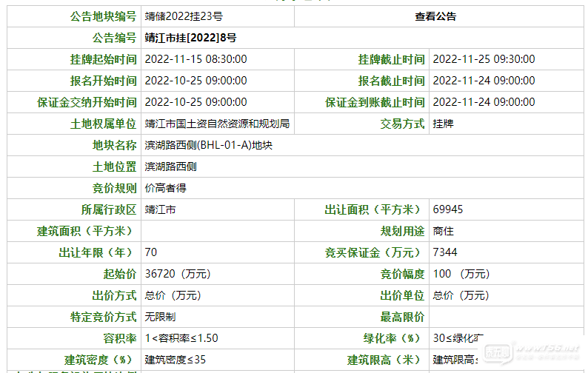Click parcel number value 靖储2022挂23号
Screen dimensions: 588x373
(183, 16)
